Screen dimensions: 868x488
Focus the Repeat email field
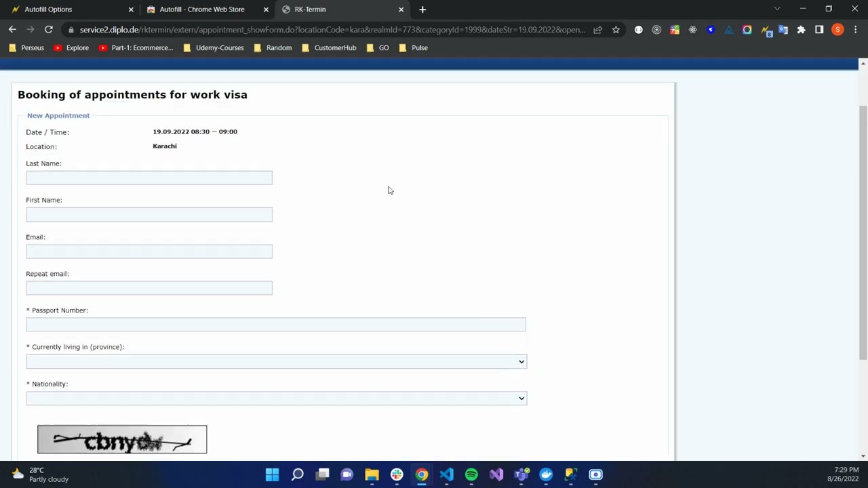[x=149, y=288]
